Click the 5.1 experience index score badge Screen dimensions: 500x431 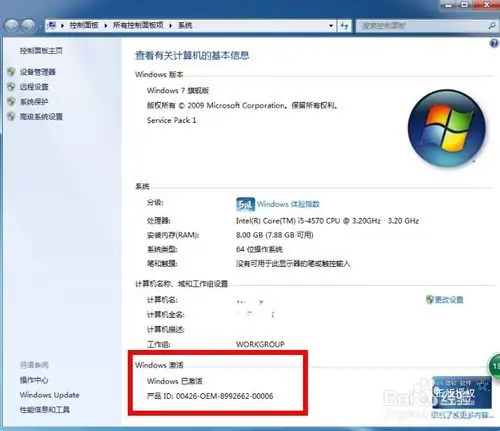[245, 204]
